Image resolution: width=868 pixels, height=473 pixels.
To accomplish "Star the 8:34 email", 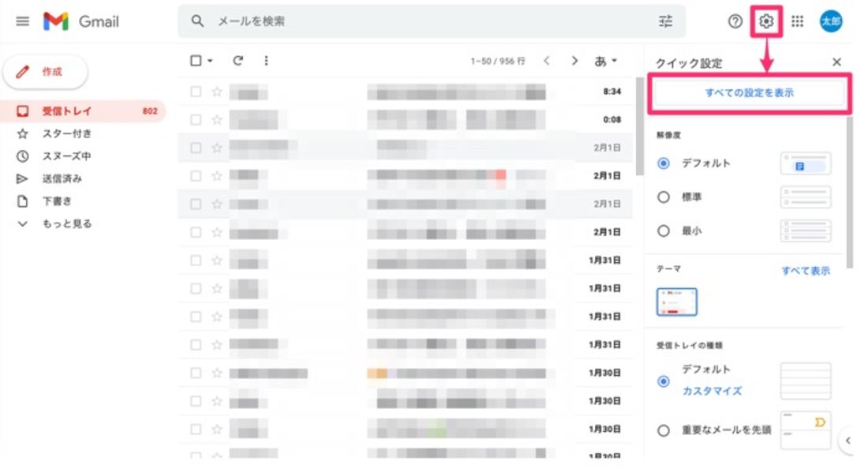I will (x=217, y=92).
